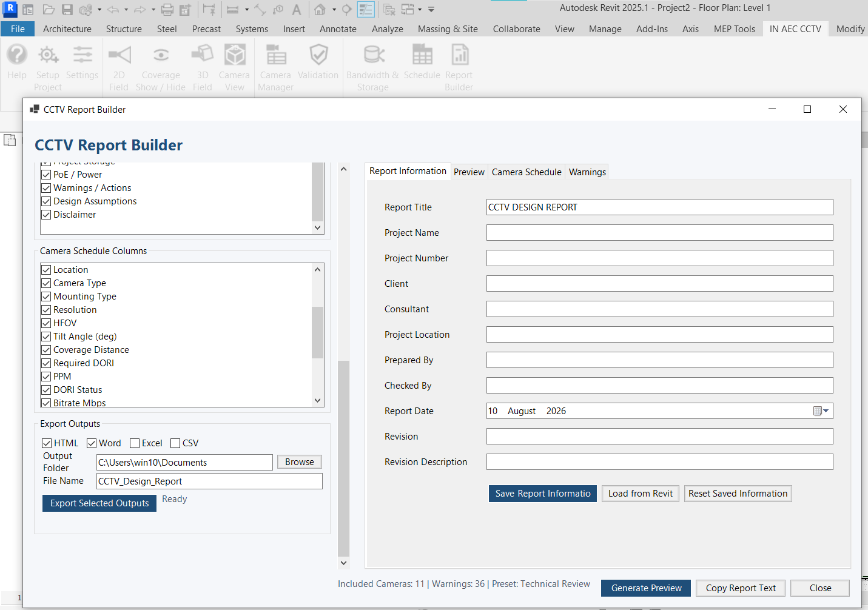868x610 pixels.
Task: Click Reset Saved Information button
Action: click(x=738, y=494)
